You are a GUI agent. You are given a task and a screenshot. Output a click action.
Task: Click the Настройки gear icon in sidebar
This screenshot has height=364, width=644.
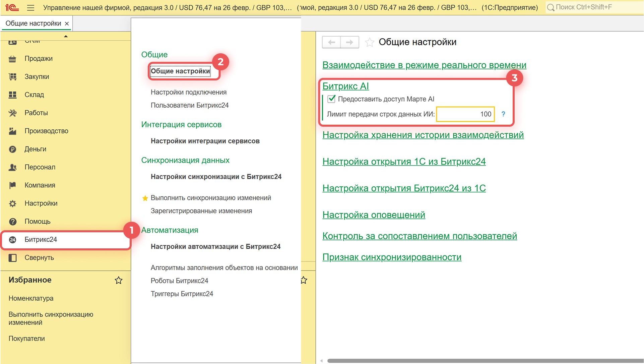(13, 203)
